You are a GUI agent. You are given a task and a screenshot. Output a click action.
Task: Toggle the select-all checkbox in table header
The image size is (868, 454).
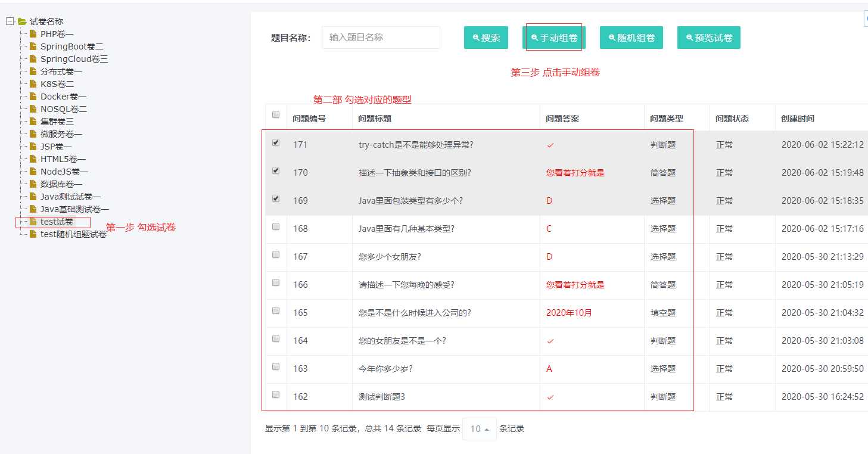tap(276, 114)
